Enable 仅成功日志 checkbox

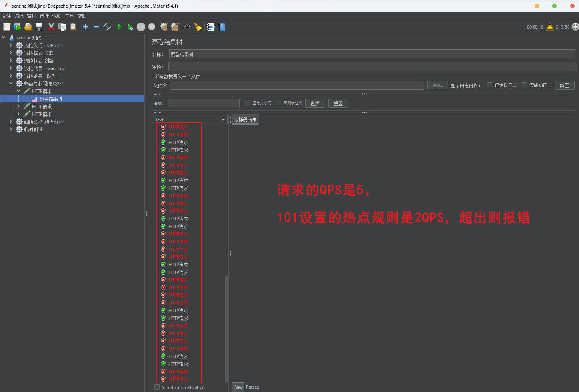(x=524, y=85)
